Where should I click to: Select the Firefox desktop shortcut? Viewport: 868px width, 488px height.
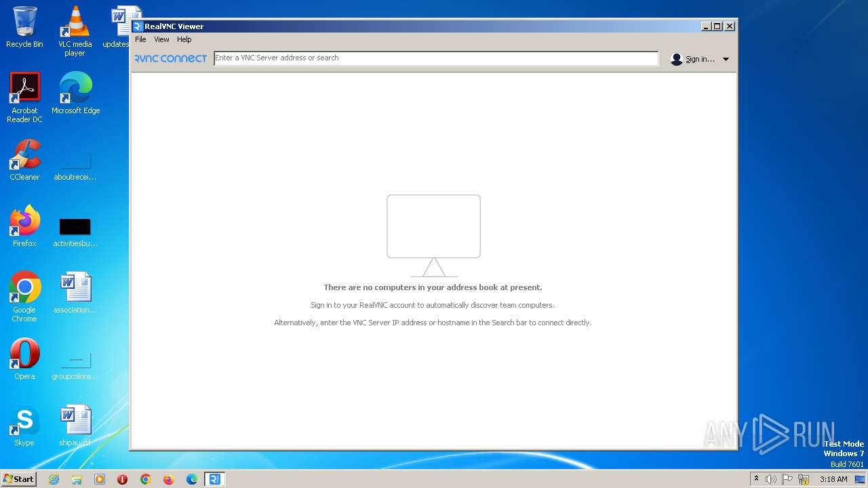pyautogui.click(x=24, y=226)
